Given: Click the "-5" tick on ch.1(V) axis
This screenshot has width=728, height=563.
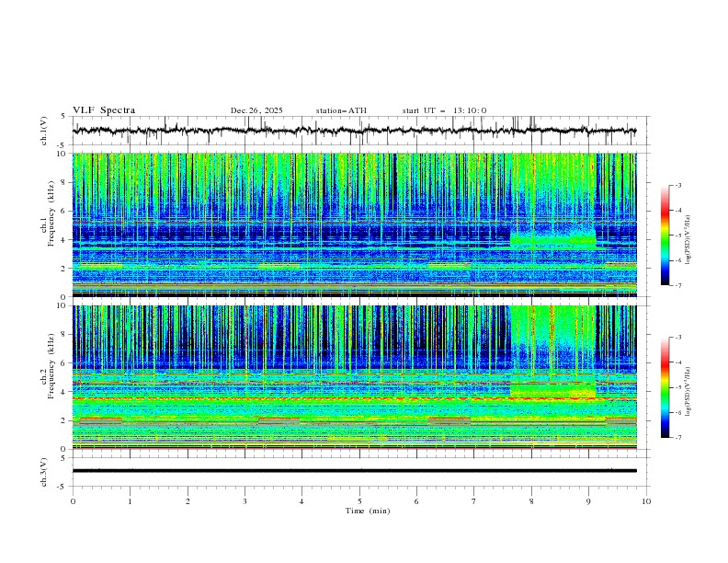Looking at the screenshot, I should click(63, 145).
